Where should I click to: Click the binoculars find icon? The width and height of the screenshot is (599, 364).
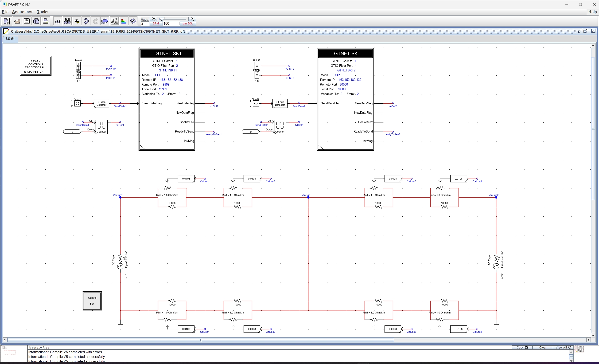[x=67, y=21]
